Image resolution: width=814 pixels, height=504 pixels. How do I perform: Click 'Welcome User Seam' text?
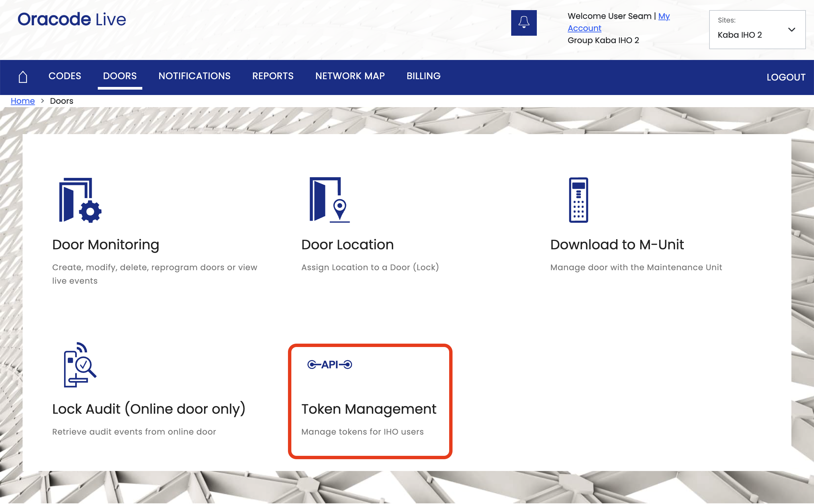point(609,16)
